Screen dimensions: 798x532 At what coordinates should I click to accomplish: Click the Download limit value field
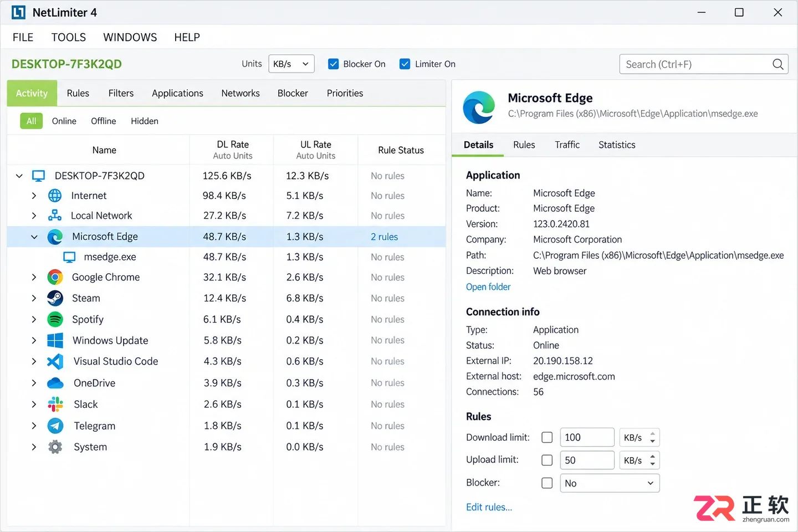coord(587,438)
